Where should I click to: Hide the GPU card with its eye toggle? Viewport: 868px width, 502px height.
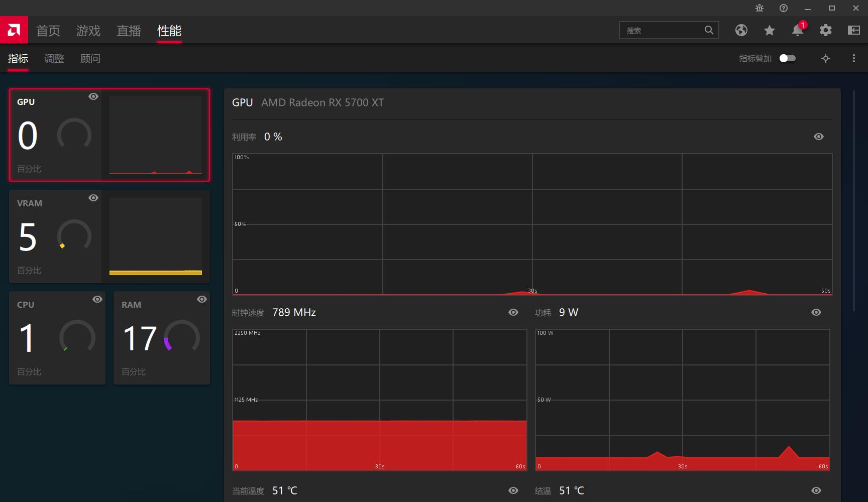click(x=93, y=96)
